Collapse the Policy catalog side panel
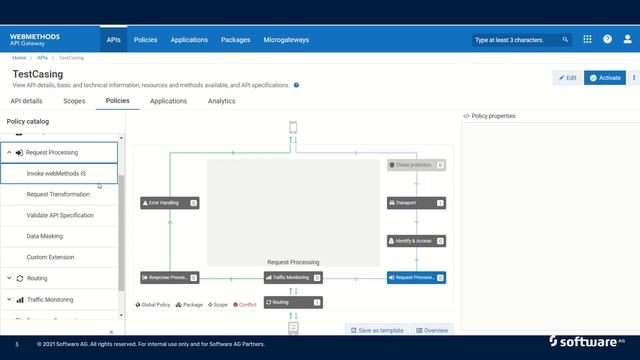The width and height of the screenshot is (640, 360). tap(111, 332)
